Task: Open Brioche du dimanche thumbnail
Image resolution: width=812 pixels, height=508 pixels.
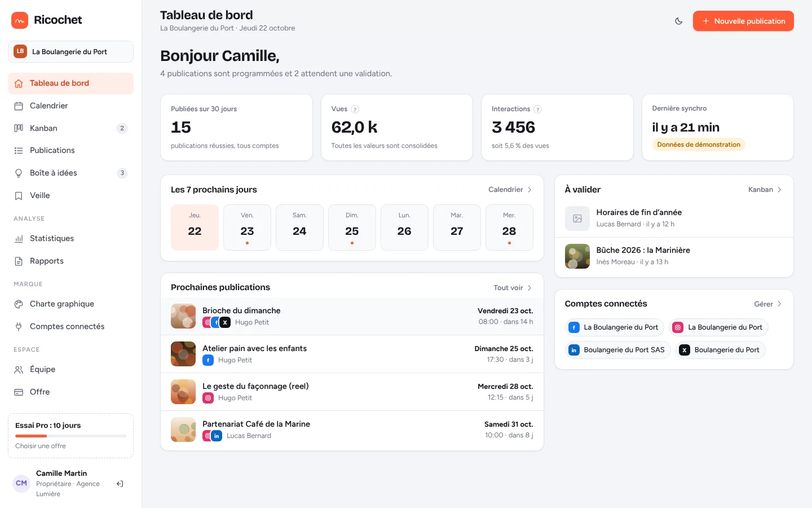Action: [x=183, y=316]
